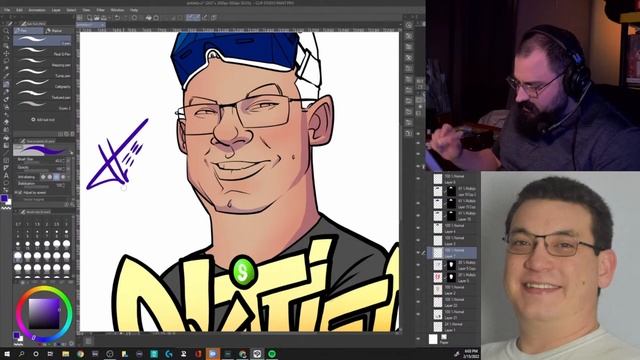Open the Help menu

click(133, 10)
